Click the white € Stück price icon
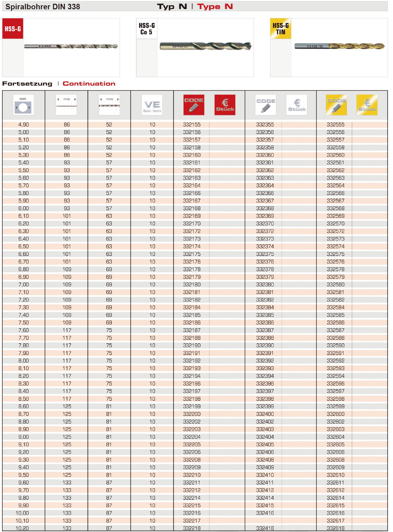Image resolution: width=393 pixels, height=532 pixels. click(297, 105)
